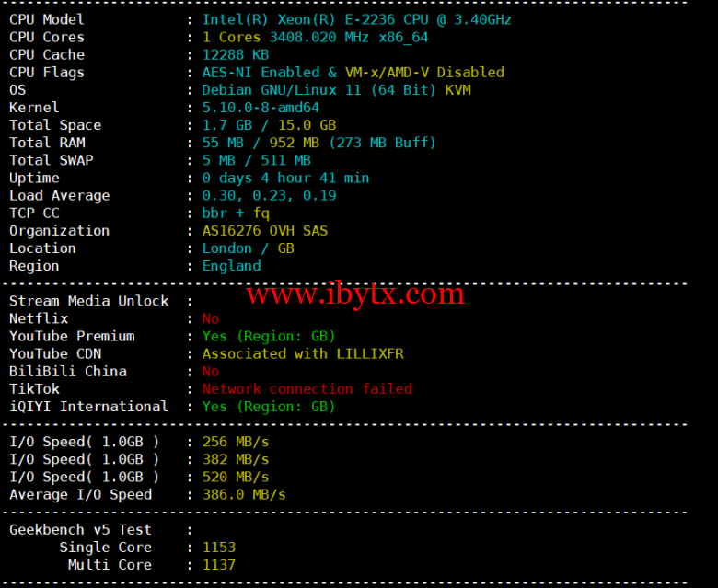Click the Total Space value 1.7 GB / 15.0 GB

pos(269,125)
